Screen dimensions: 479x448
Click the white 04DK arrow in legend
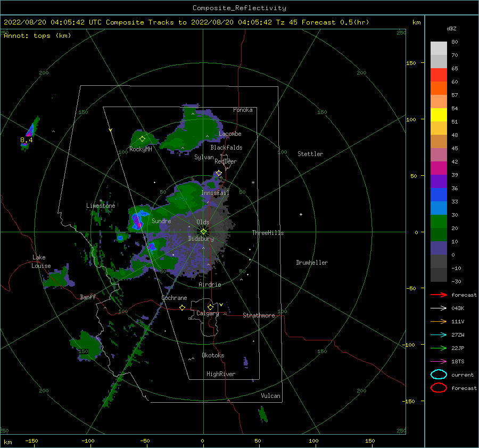point(439,308)
